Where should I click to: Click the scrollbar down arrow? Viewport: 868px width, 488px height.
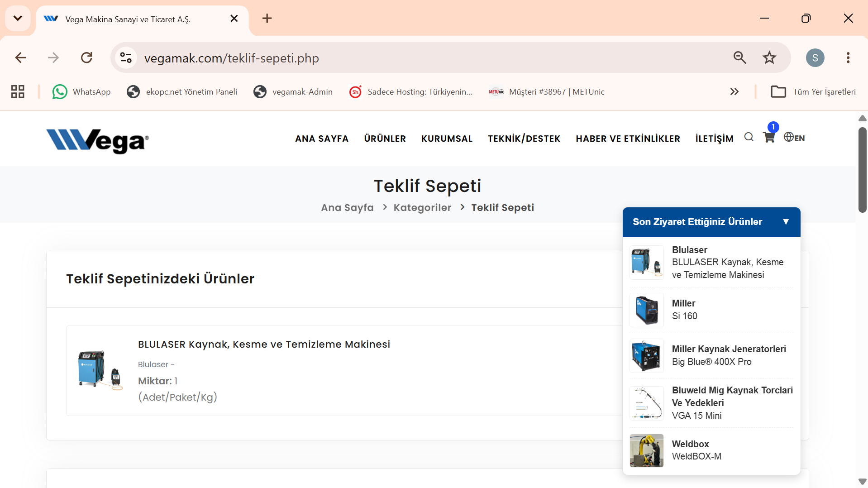pyautogui.click(x=863, y=482)
